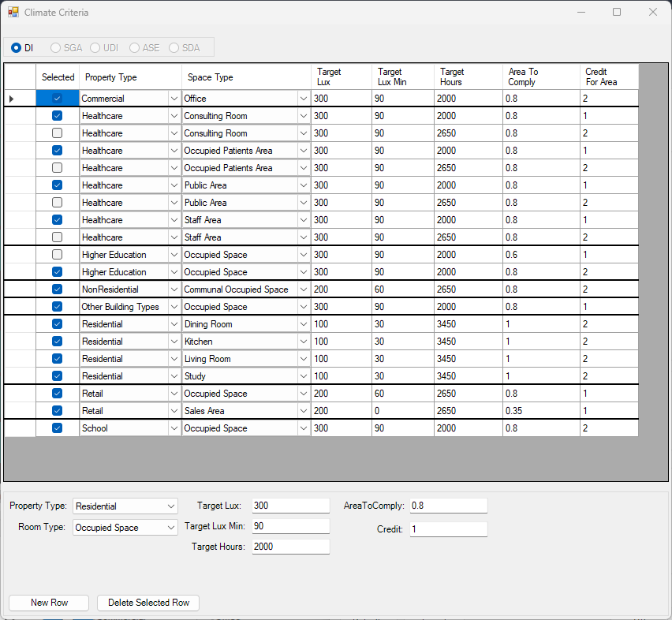The image size is (672, 620).
Task: Click into the AreaToComply field
Action: click(x=447, y=506)
